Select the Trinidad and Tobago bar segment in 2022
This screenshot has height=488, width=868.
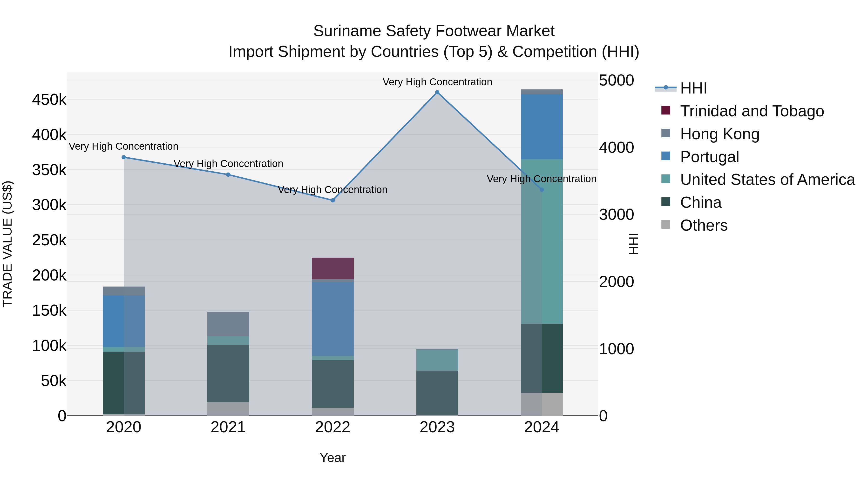[332, 268]
